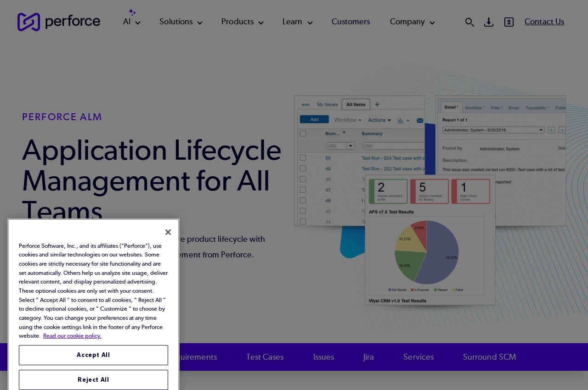Reject all optional cookies
Viewport: 588px width, 390px height.
(x=93, y=379)
